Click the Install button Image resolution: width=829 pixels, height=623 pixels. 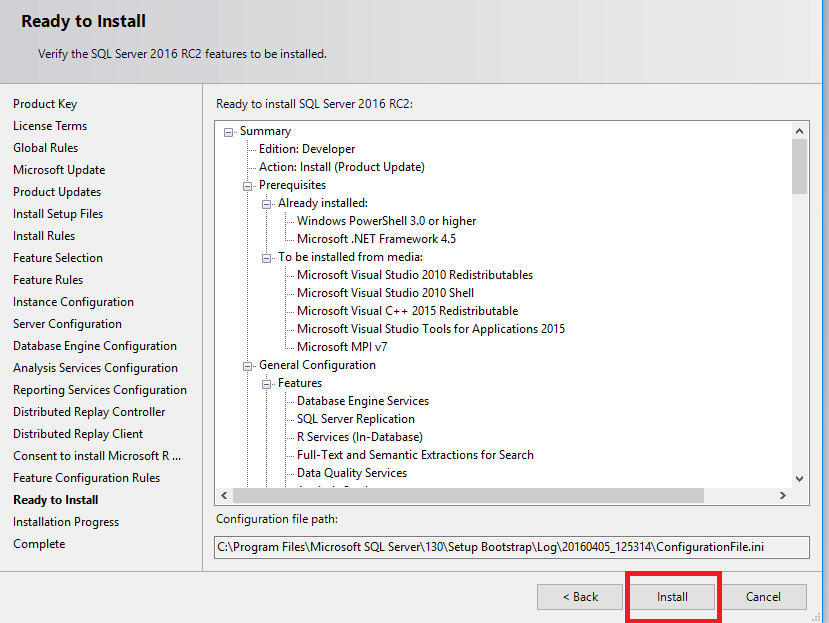(672, 596)
